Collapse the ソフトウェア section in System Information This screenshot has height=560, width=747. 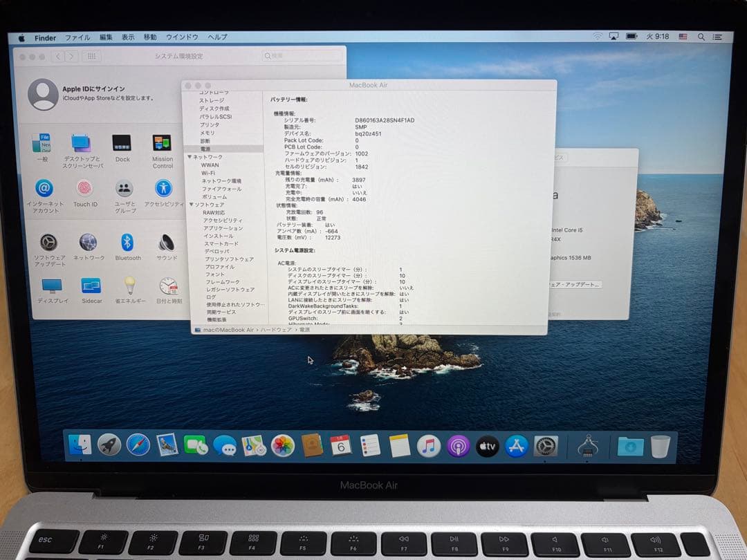[x=192, y=205]
